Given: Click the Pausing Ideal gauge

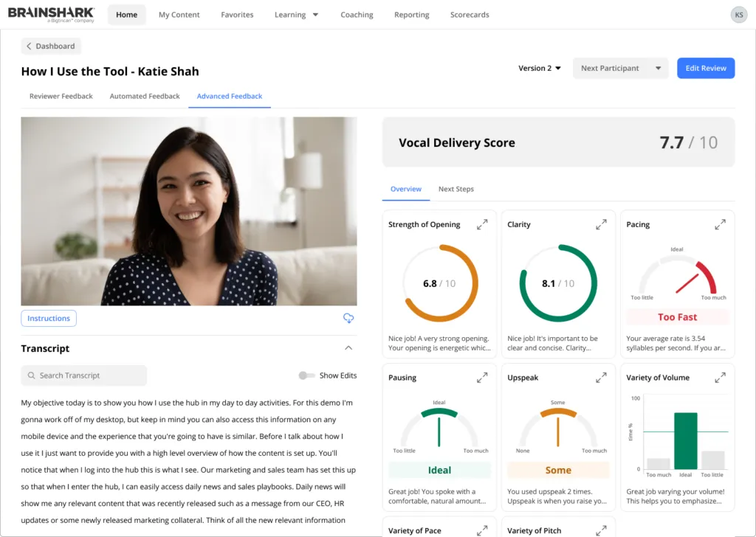Looking at the screenshot, I should coord(439,428).
